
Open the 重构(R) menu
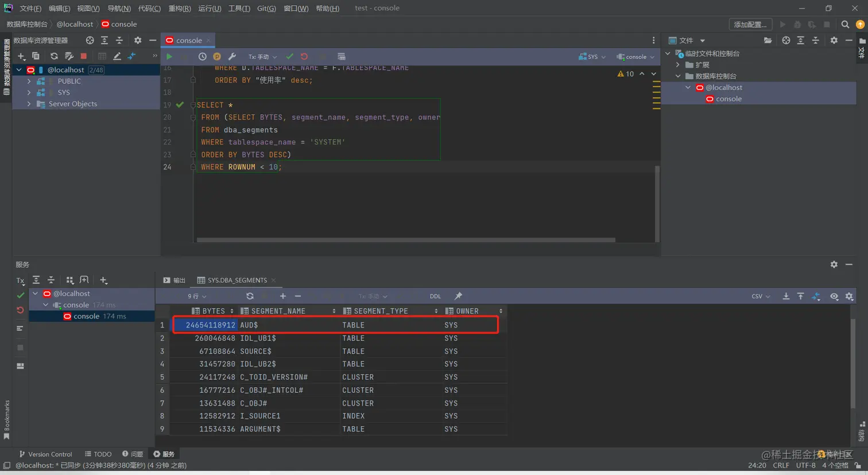point(180,8)
